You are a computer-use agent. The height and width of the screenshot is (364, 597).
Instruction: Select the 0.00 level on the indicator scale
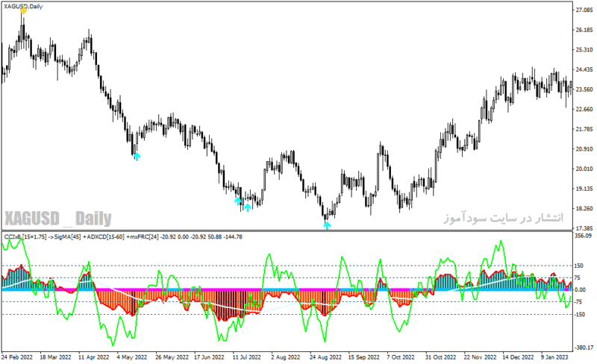point(580,289)
